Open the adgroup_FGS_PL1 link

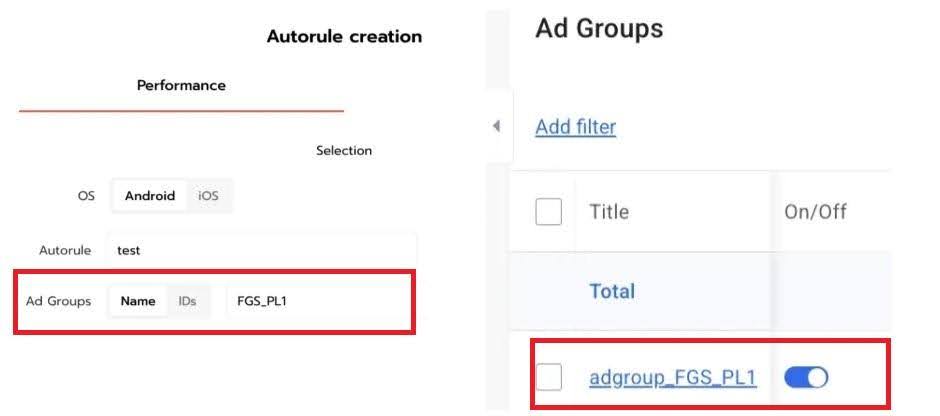[672, 377]
